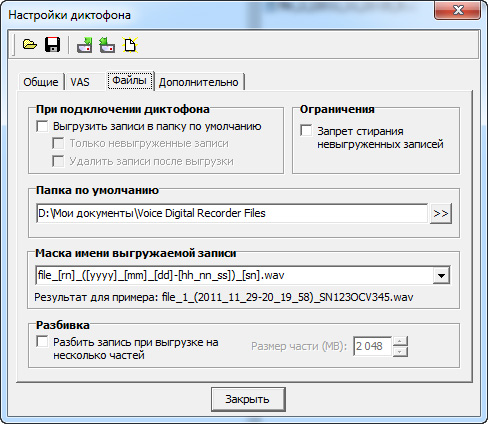Image resolution: width=488 pixels, height=424 pixels.
Task: Click the "Закрыть" button
Action: 248,399
